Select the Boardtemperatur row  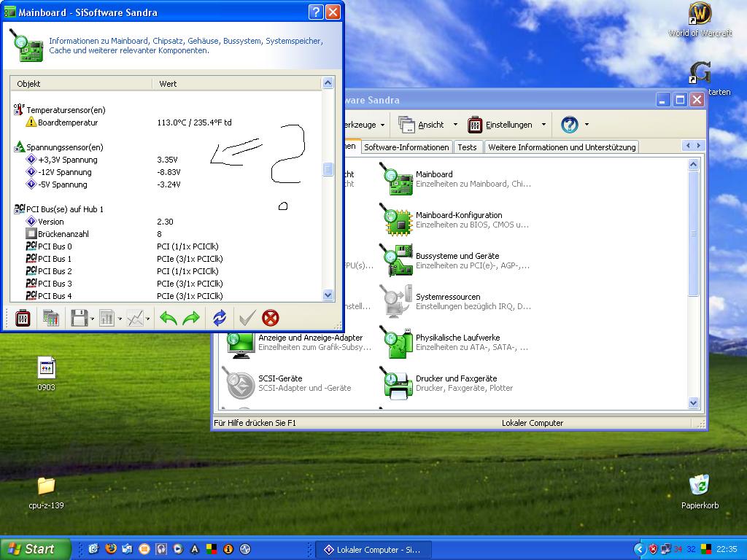(167, 122)
